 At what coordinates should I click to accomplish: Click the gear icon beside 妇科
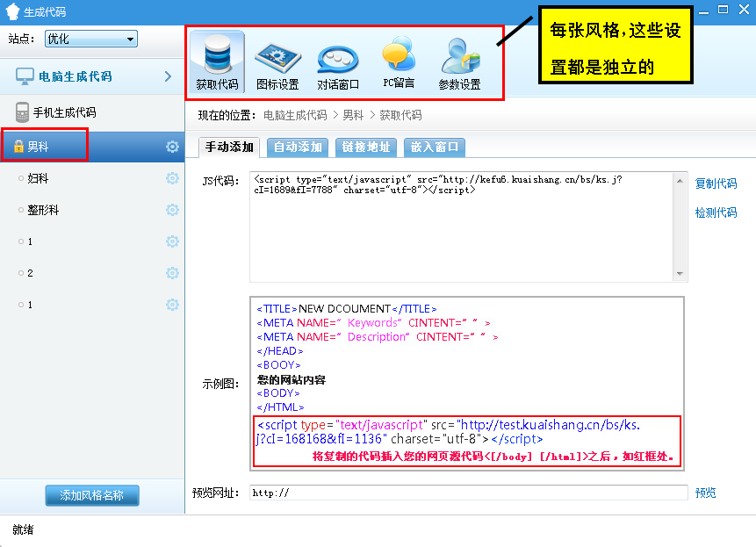172,178
